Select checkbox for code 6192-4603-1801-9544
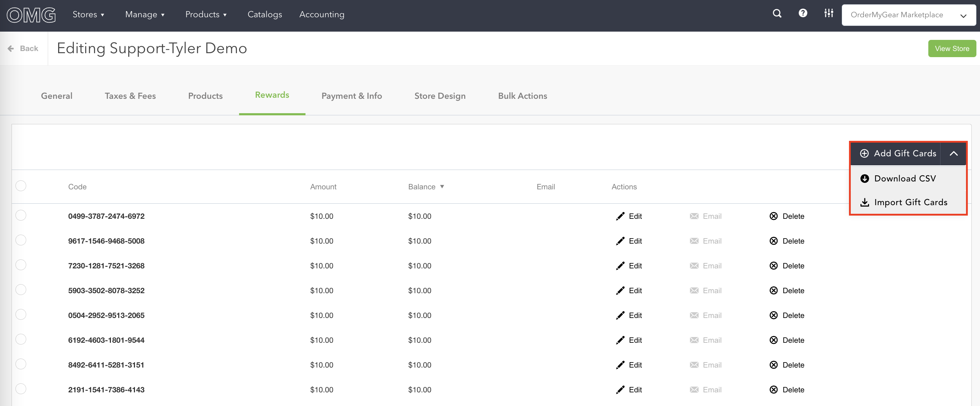 21,339
